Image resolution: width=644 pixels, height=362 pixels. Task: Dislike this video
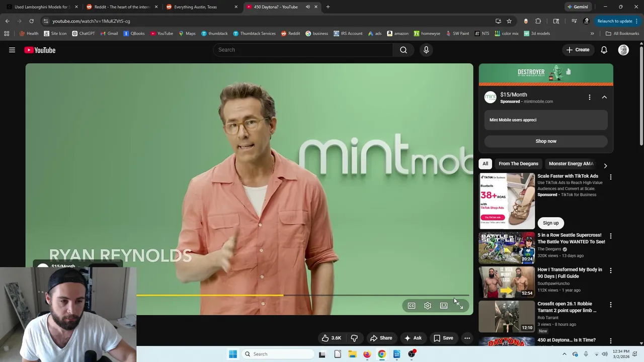tap(354, 338)
